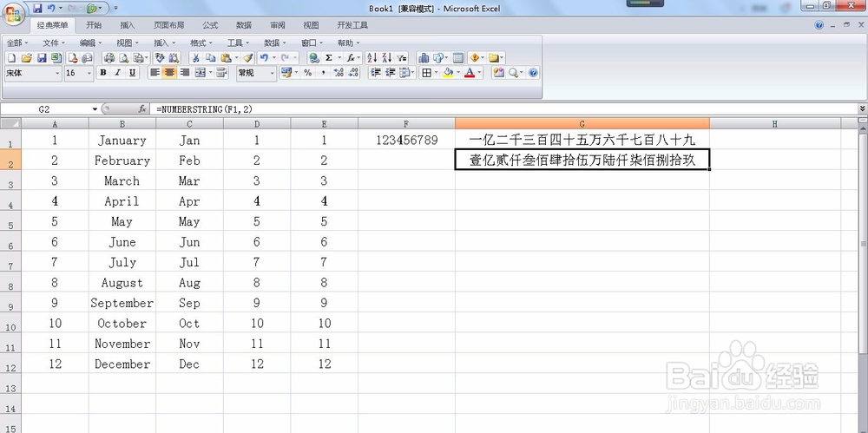
Task: Select the Format Painter brush
Action: [x=247, y=57]
